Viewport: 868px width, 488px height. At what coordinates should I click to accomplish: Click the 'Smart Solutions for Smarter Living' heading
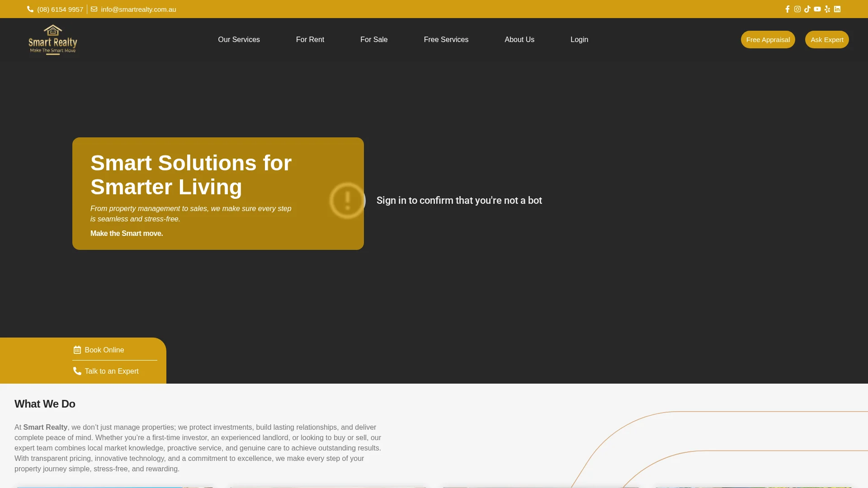tap(191, 175)
